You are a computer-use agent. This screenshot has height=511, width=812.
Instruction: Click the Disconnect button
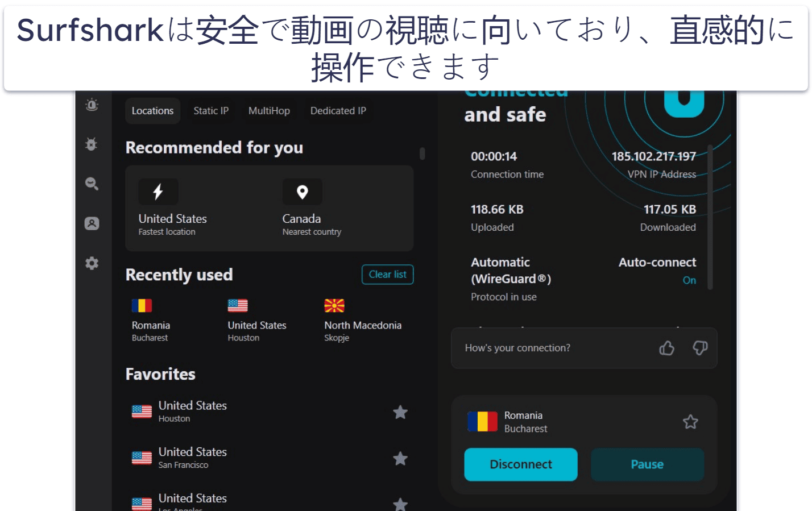[x=521, y=464]
